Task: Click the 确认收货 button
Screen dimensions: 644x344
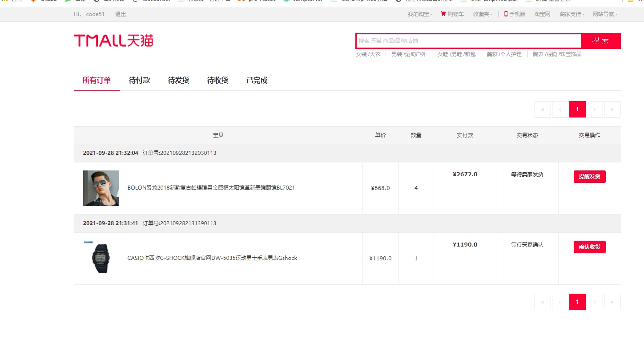Action: pos(590,247)
